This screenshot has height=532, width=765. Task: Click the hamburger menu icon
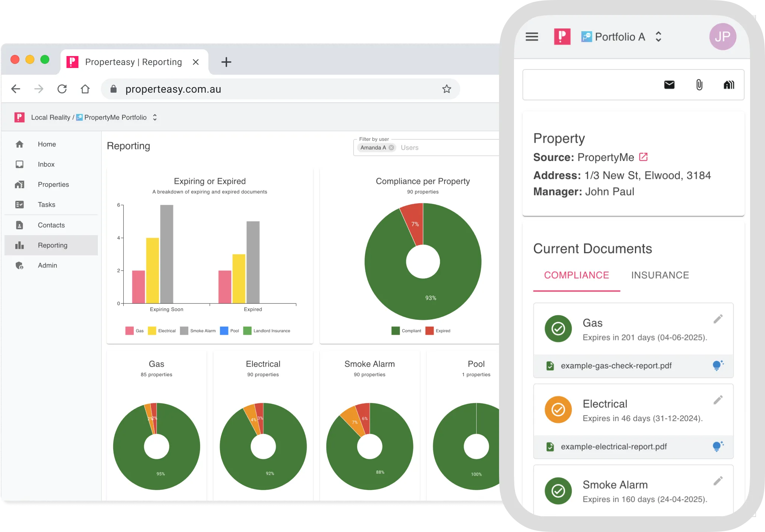(x=533, y=37)
